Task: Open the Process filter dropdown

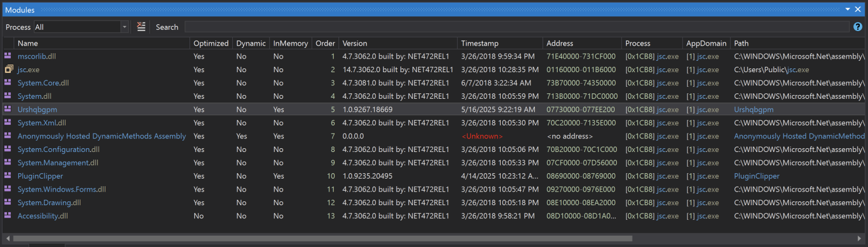Action: pyautogui.click(x=124, y=27)
